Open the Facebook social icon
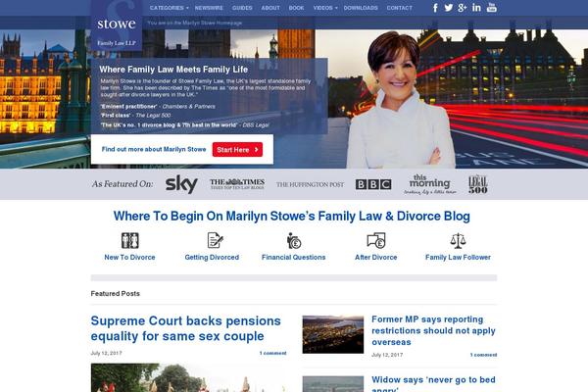The image size is (588, 392). (x=435, y=8)
